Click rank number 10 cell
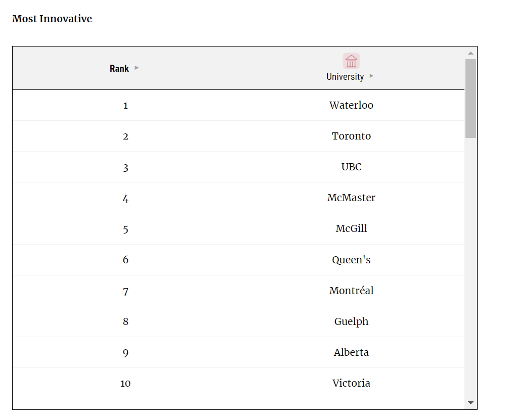This screenshot has width=514, height=420. [x=125, y=384]
